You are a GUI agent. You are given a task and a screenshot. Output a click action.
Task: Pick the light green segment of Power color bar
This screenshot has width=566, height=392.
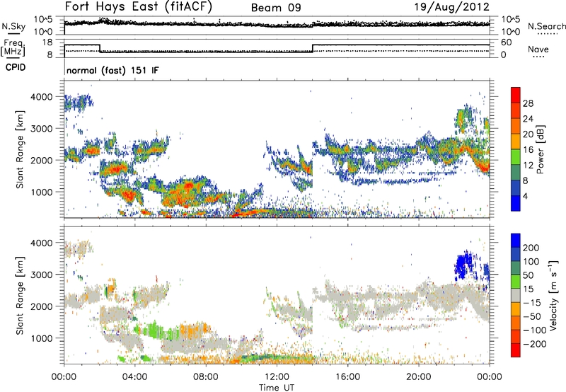click(x=516, y=157)
